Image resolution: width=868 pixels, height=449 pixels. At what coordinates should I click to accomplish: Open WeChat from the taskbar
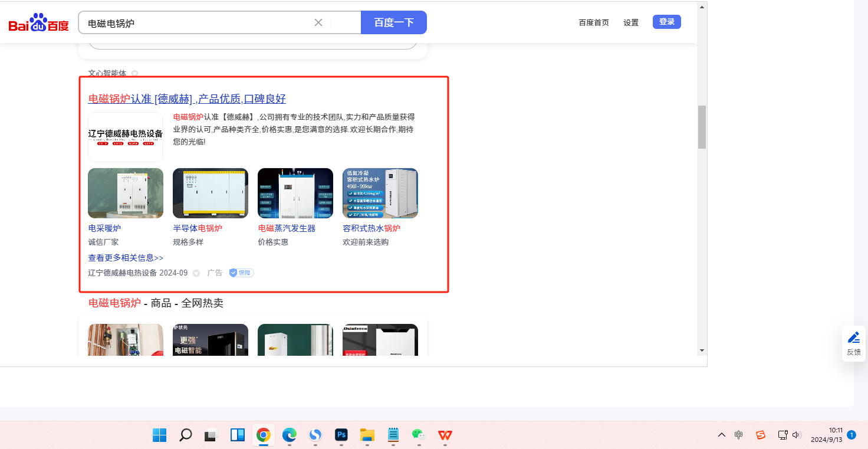[419, 435]
